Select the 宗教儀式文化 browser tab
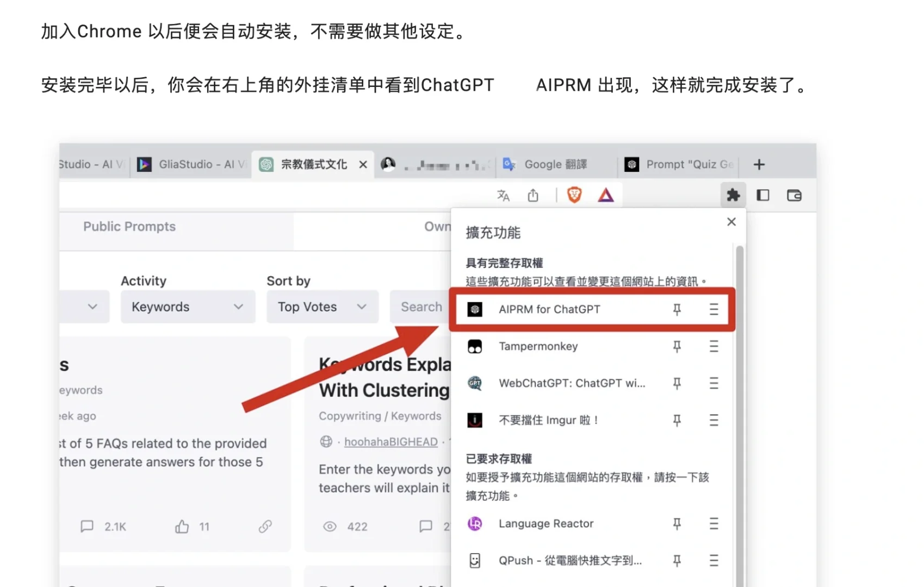Image resolution: width=924 pixels, height=587 pixels. tap(313, 164)
